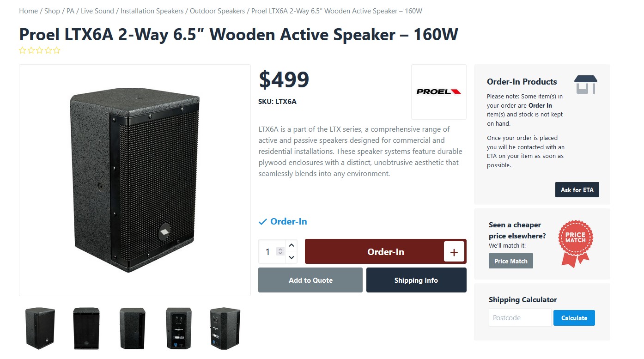Click the Add to Quote button

click(310, 280)
